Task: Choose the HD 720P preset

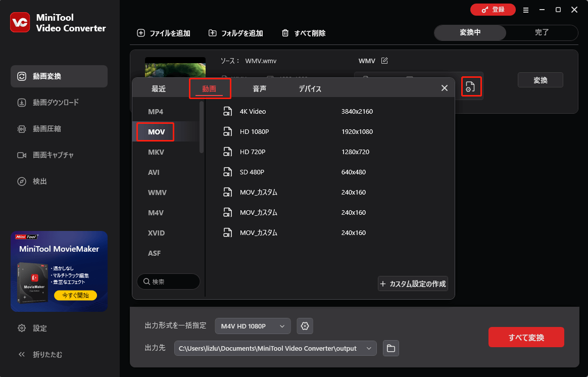Action: pyautogui.click(x=330, y=152)
